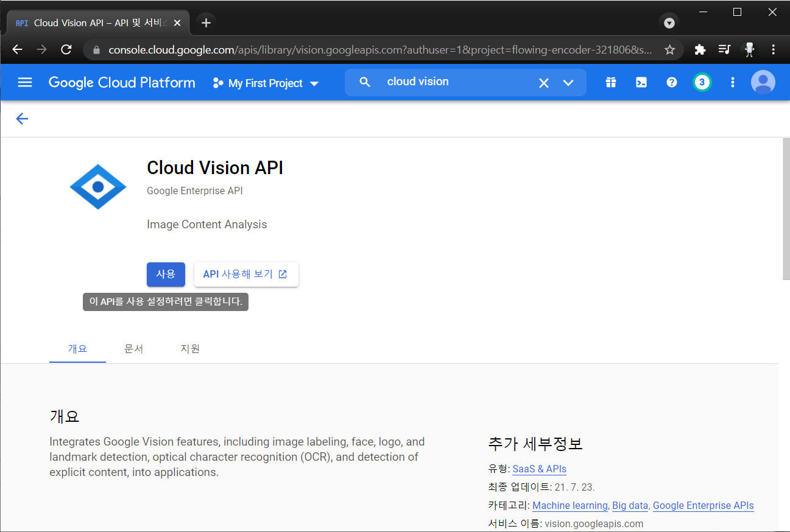Open the Google apps grid menu

pos(610,82)
